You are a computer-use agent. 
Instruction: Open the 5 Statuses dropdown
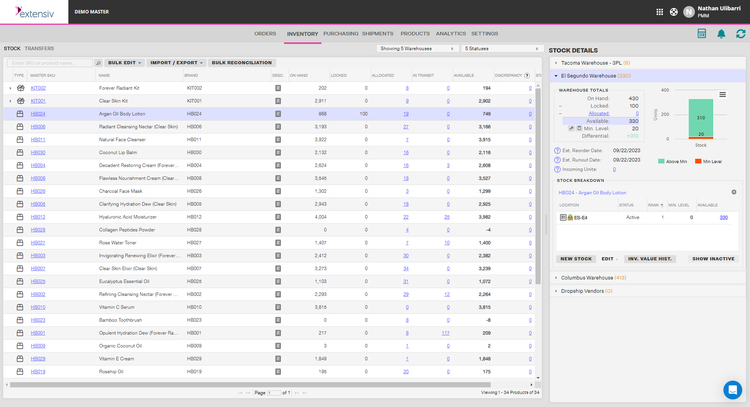(502, 49)
